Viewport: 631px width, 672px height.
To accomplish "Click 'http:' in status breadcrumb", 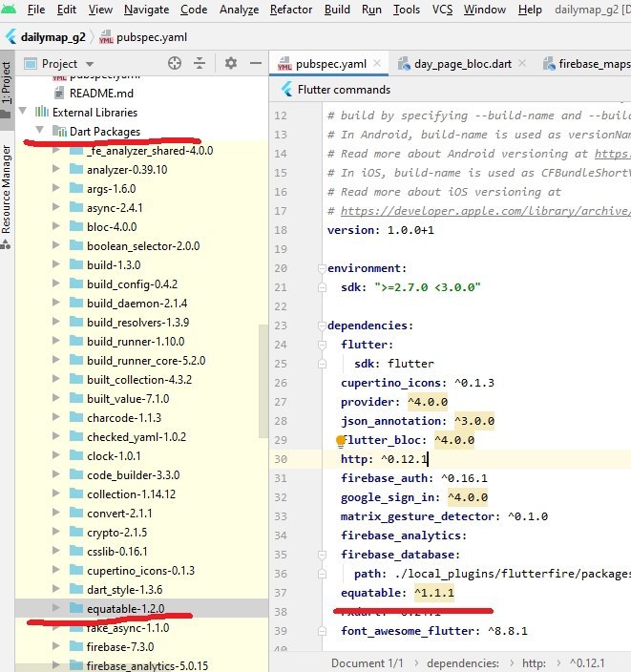I will tap(534, 663).
